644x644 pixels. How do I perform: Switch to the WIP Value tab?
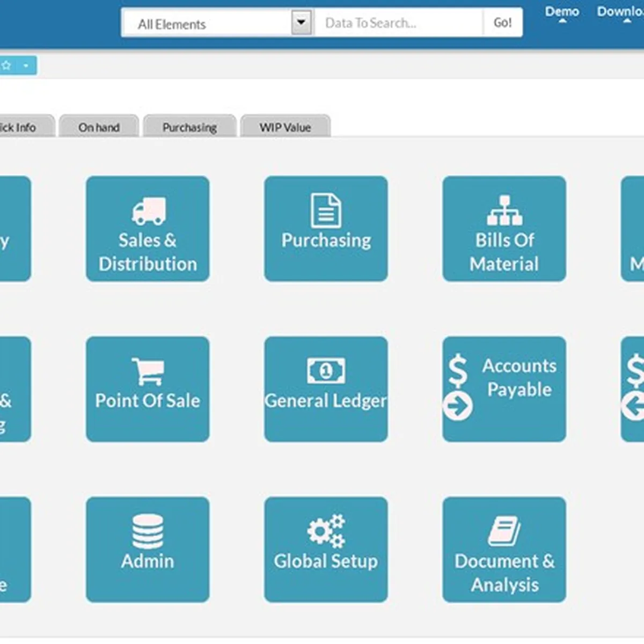(x=286, y=127)
